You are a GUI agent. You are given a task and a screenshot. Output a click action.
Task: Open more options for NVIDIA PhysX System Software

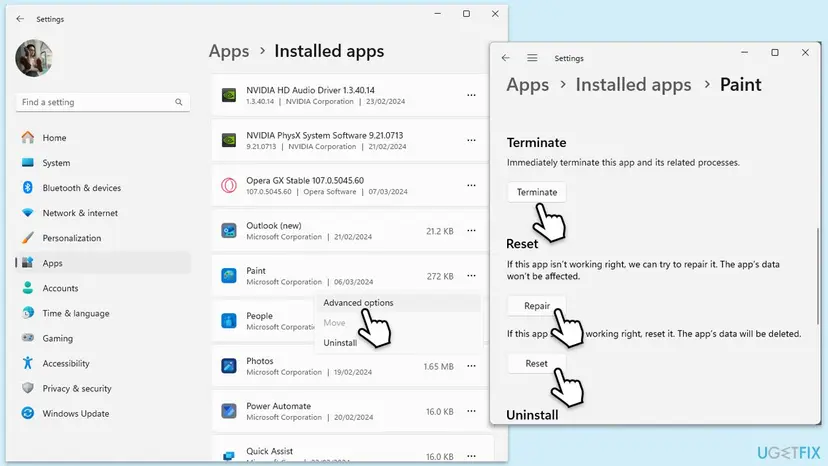tap(471, 140)
